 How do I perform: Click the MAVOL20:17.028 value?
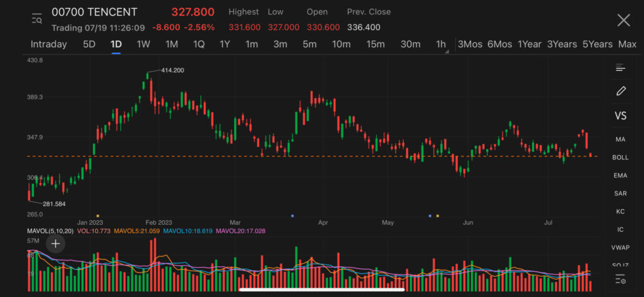(x=241, y=231)
